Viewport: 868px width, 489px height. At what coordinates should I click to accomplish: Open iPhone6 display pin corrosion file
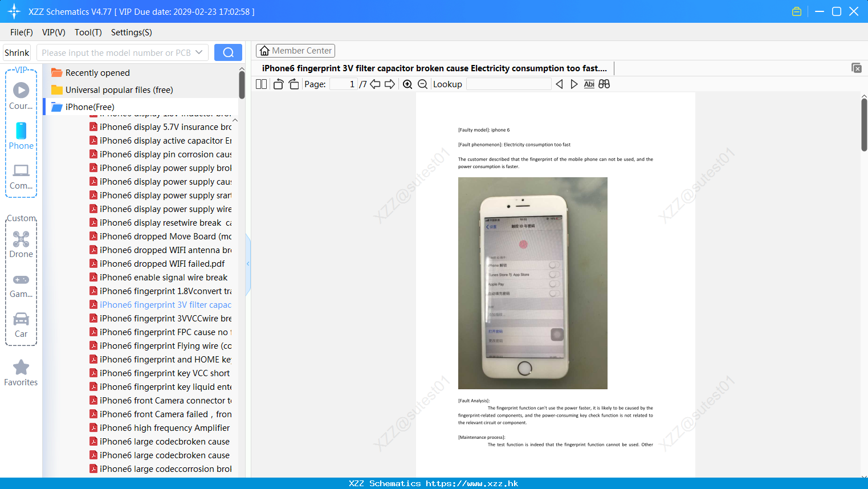pyautogui.click(x=161, y=154)
